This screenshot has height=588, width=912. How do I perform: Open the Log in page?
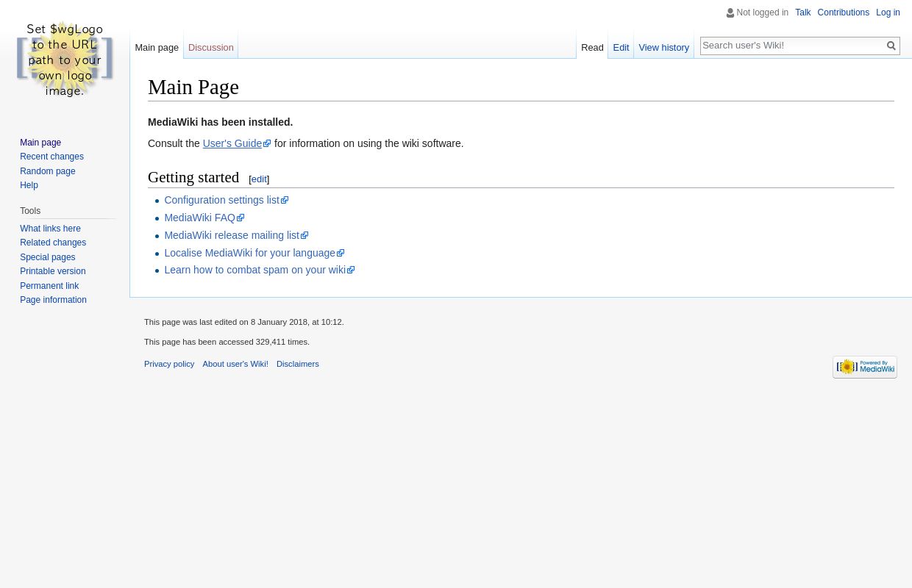click(888, 12)
